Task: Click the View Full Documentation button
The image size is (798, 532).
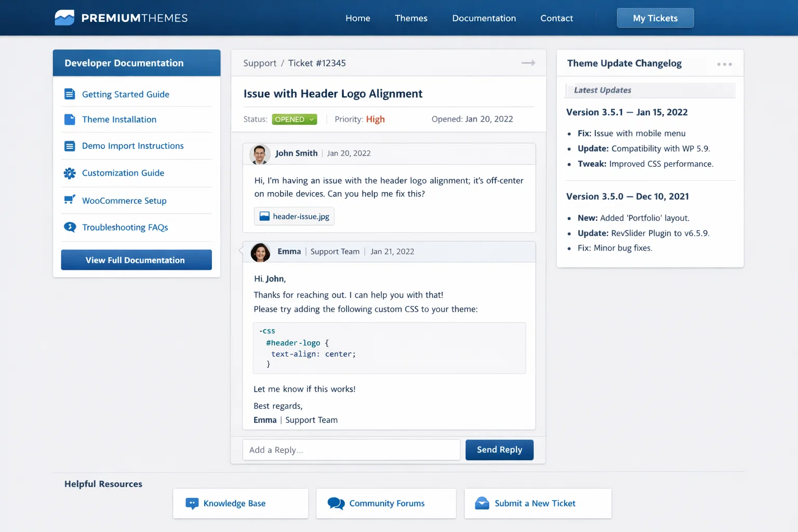Action: pyautogui.click(x=136, y=260)
